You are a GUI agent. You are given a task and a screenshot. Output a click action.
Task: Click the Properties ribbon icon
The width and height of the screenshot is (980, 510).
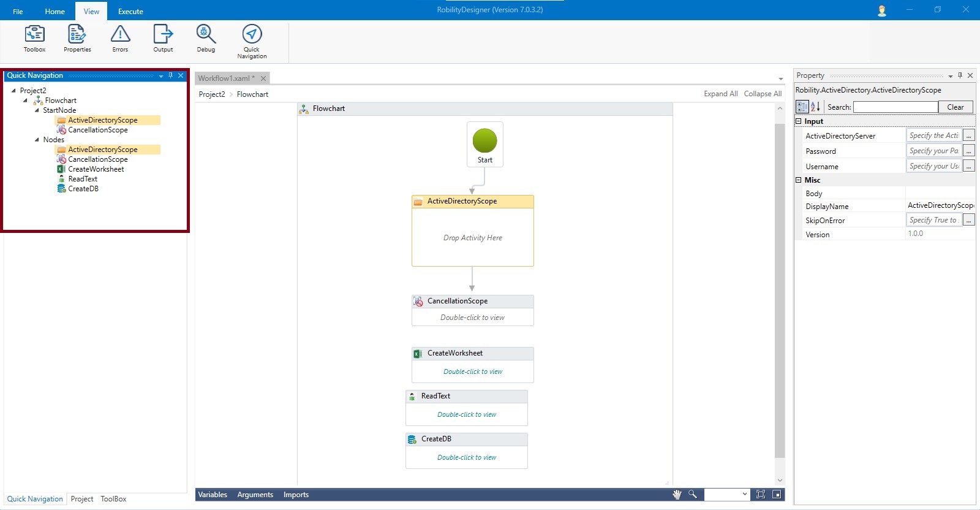(x=77, y=39)
